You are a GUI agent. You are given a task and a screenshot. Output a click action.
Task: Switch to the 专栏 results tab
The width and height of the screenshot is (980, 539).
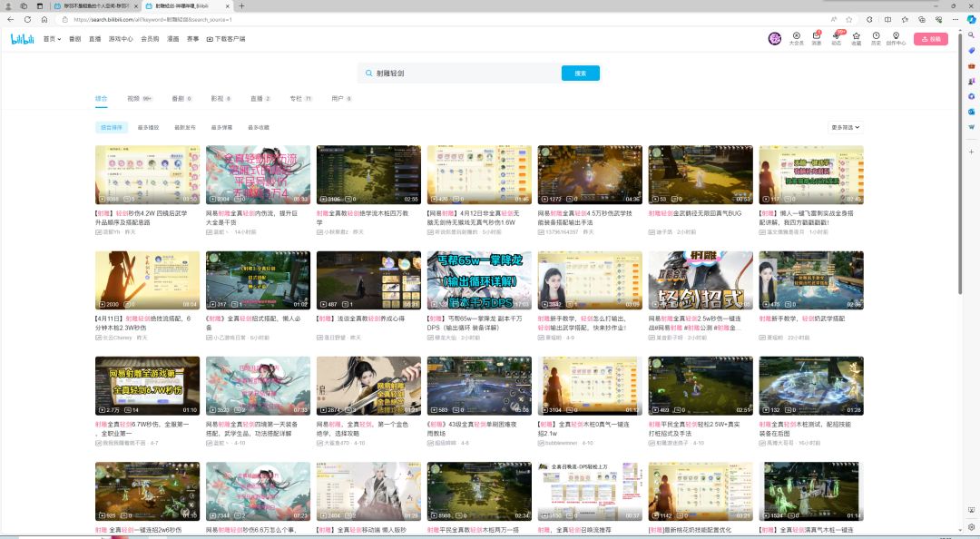pos(300,98)
